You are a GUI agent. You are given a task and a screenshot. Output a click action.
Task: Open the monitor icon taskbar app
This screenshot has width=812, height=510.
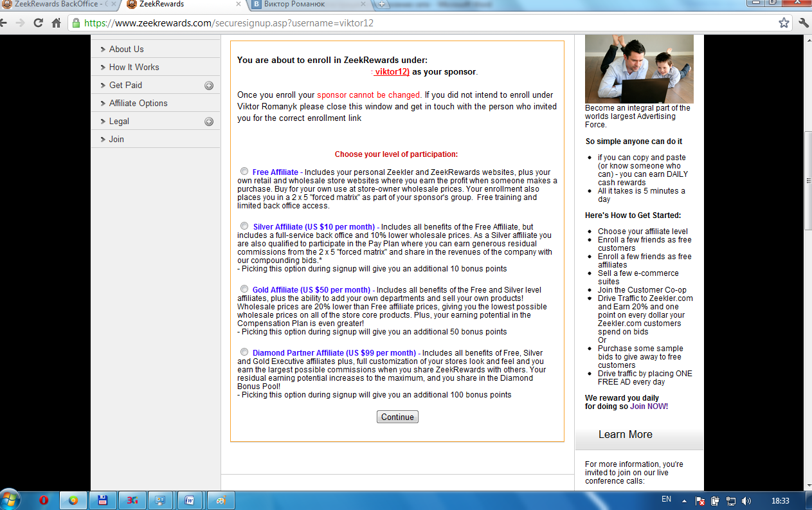click(x=161, y=500)
